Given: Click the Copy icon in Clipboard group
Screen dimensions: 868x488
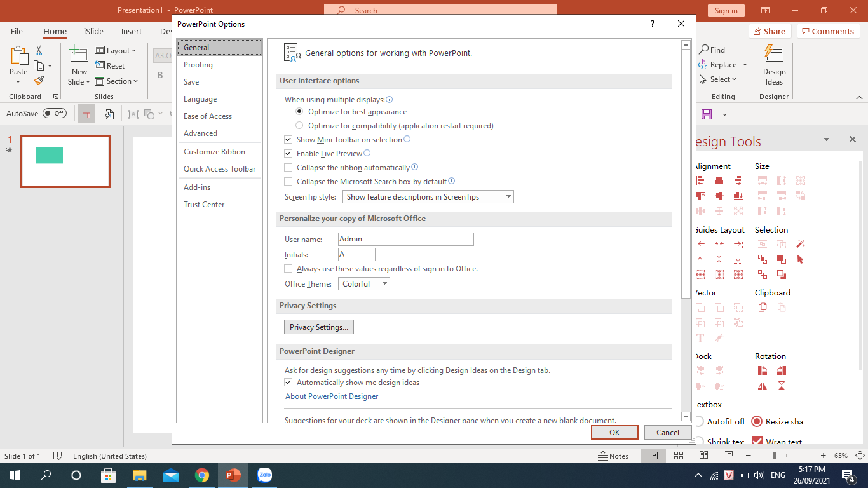Looking at the screenshot, I should pyautogui.click(x=39, y=65).
